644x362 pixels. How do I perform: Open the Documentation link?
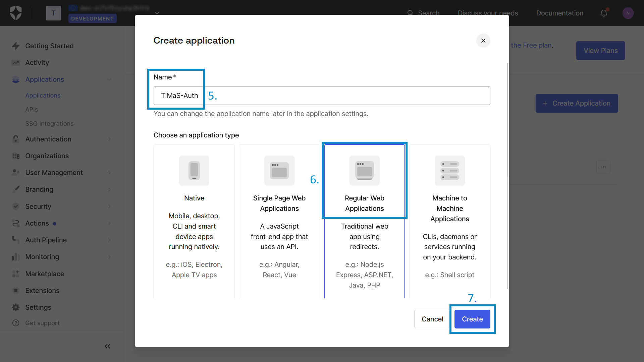559,13
